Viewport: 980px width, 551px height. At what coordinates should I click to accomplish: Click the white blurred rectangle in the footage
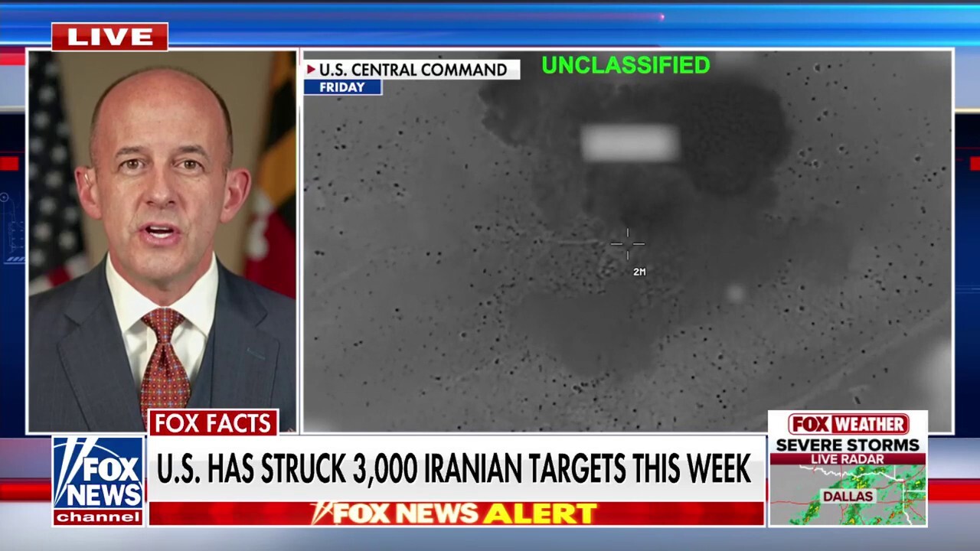click(630, 143)
